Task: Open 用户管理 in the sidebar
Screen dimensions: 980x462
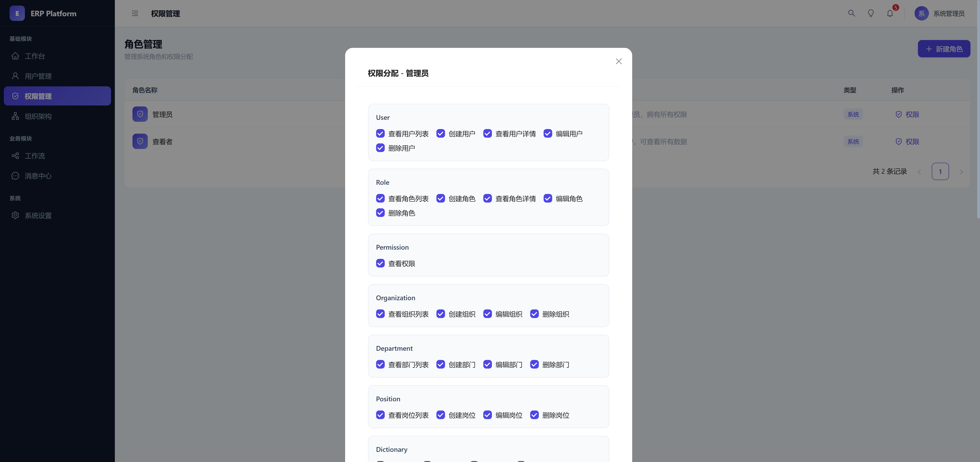Action: 38,76
